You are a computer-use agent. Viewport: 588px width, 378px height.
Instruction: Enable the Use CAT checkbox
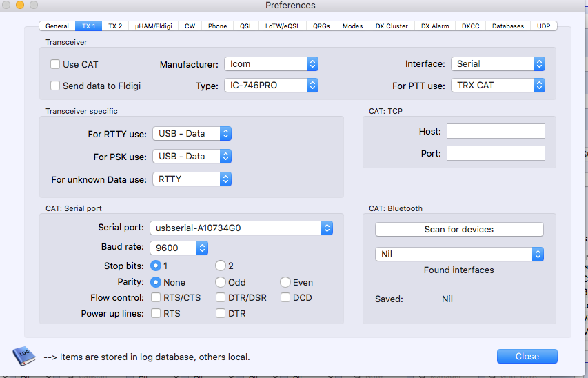(x=55, y=64)
